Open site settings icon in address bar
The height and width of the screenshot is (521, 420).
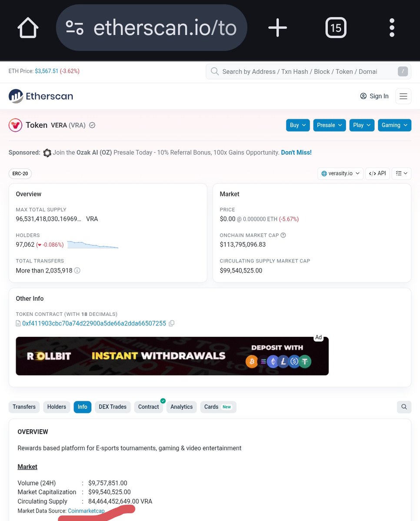(x=74, y=27)
